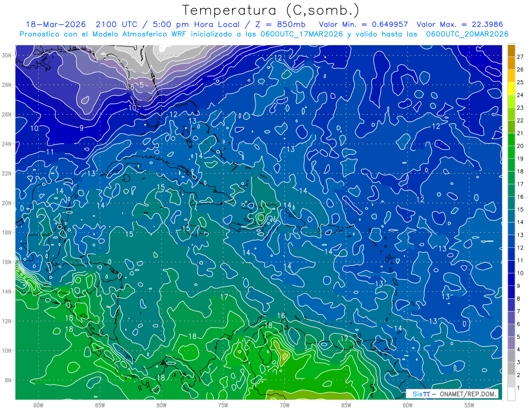Click the color bar scale label 13
Viewport: 532px width, 411px height.
click(520, 235)
